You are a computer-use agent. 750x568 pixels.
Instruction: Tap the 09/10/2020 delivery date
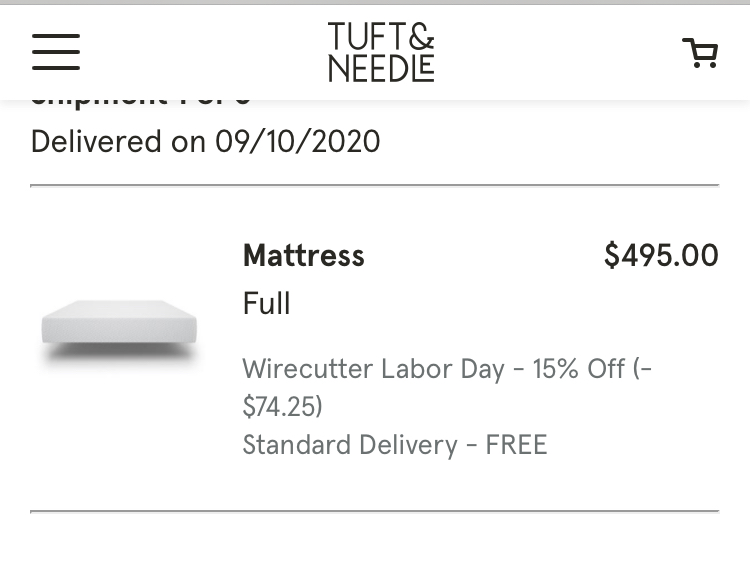pyautogui.click(x=298, y=141)
